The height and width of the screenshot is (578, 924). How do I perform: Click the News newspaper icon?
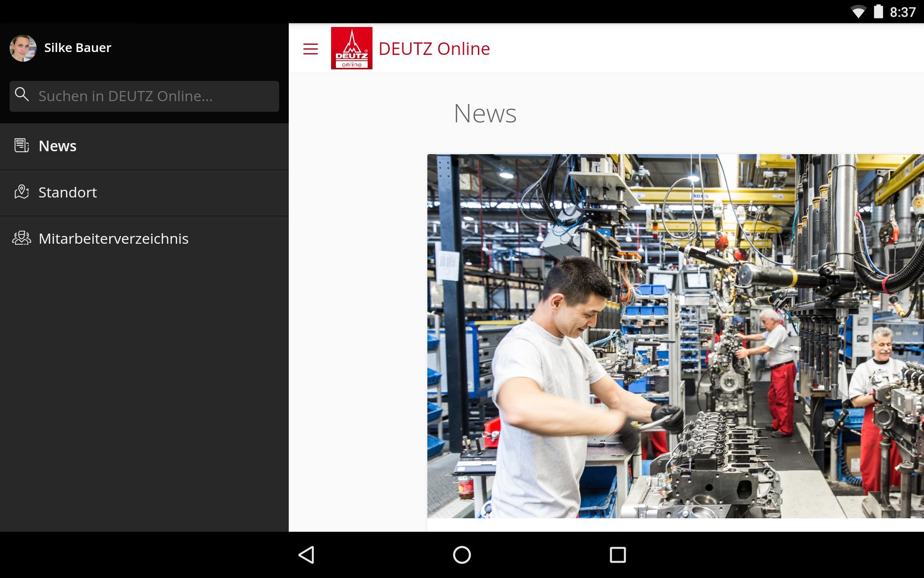pos(22,145)
